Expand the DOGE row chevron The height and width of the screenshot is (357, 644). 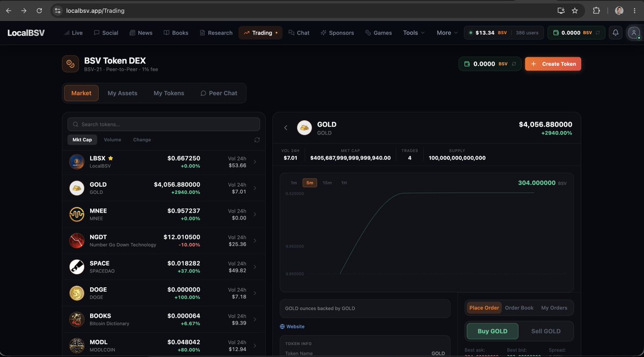pyautogui.click(x=255, y=293)
